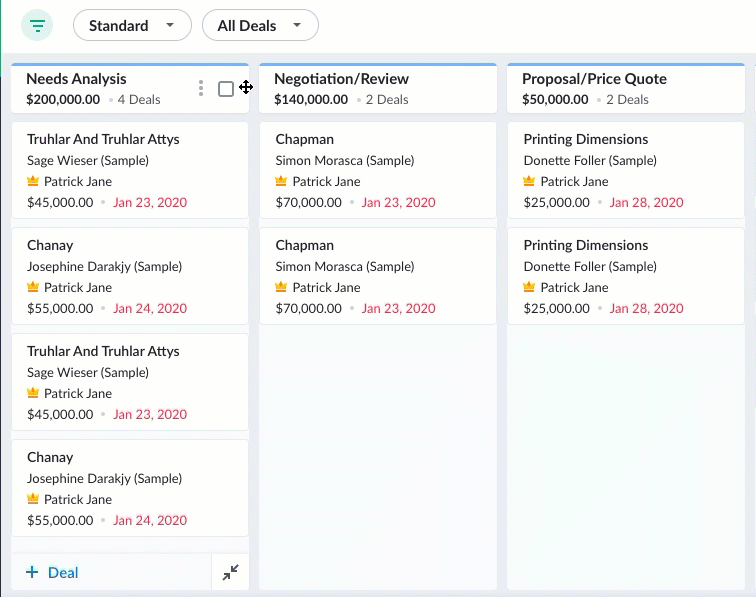Click the green filter icon
This screenshot has height=597, width=756.
coord(37,25)
